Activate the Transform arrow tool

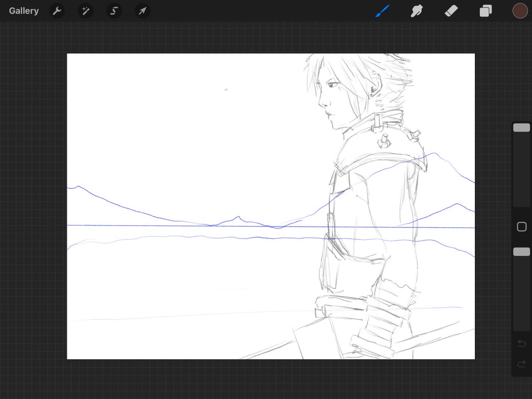pyautogui.click(x=143, y=11)
